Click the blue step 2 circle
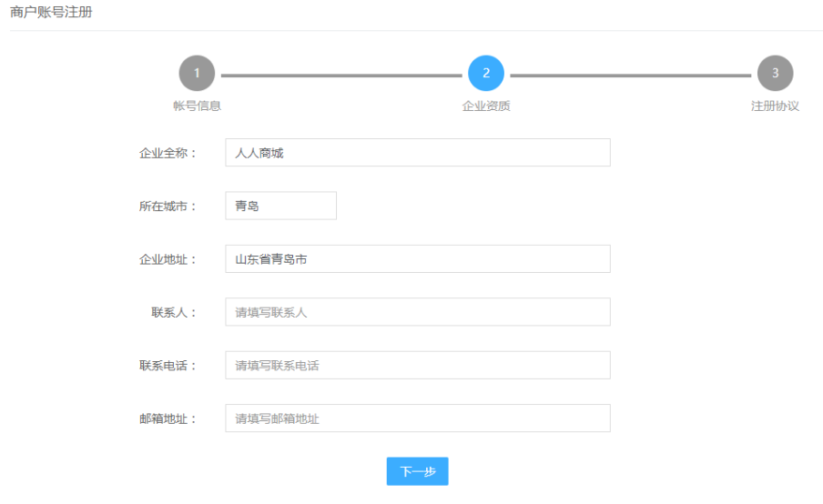 point(486,73)
